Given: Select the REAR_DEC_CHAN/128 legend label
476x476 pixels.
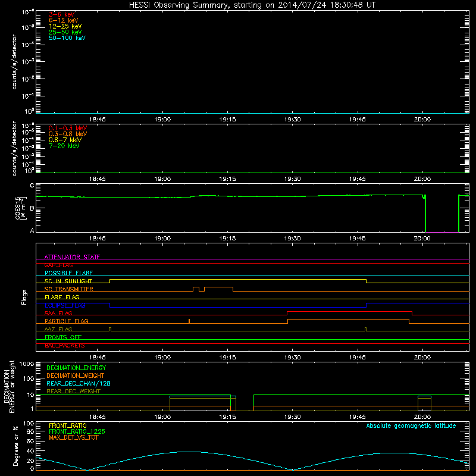Looking at the screenshot, I should [x=79, y=383].
